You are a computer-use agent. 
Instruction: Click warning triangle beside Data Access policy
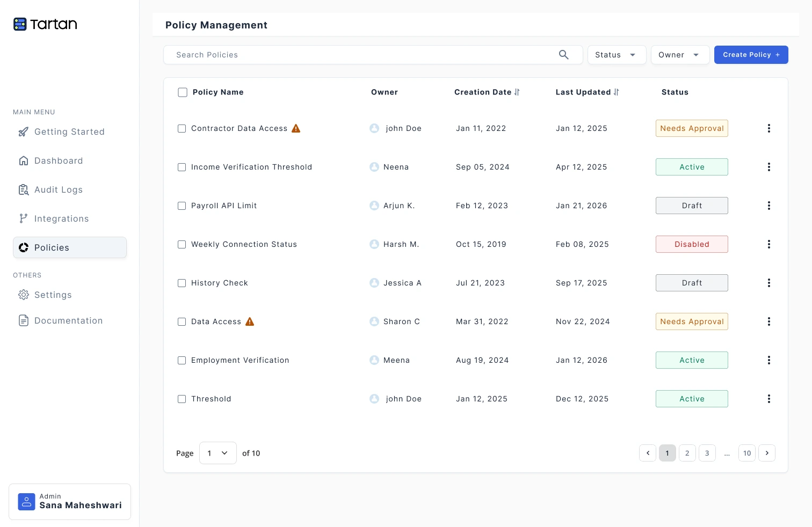click(250, 321)
